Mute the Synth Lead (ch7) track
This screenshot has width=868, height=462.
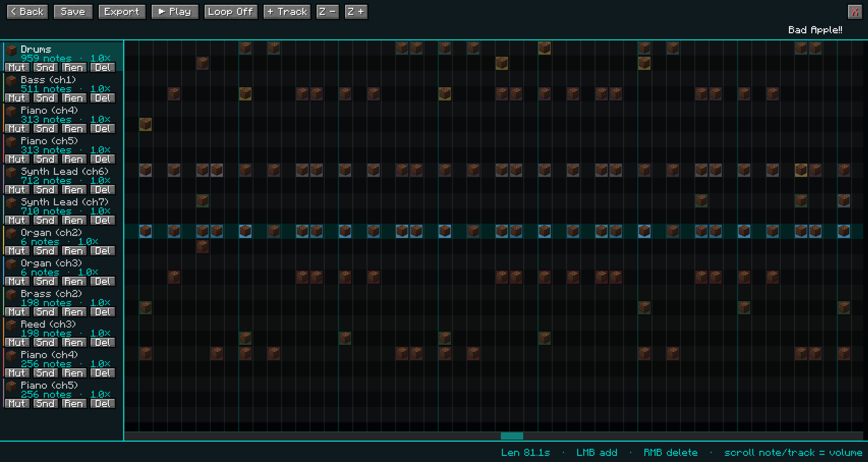(x=17, y=220)
